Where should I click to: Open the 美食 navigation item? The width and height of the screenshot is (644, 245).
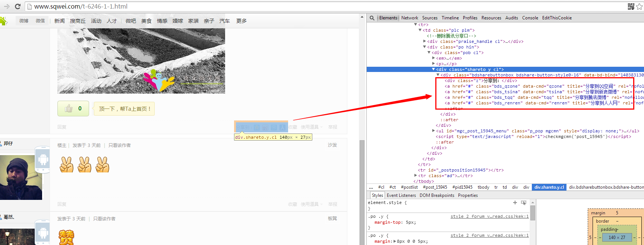coord(146,21)
